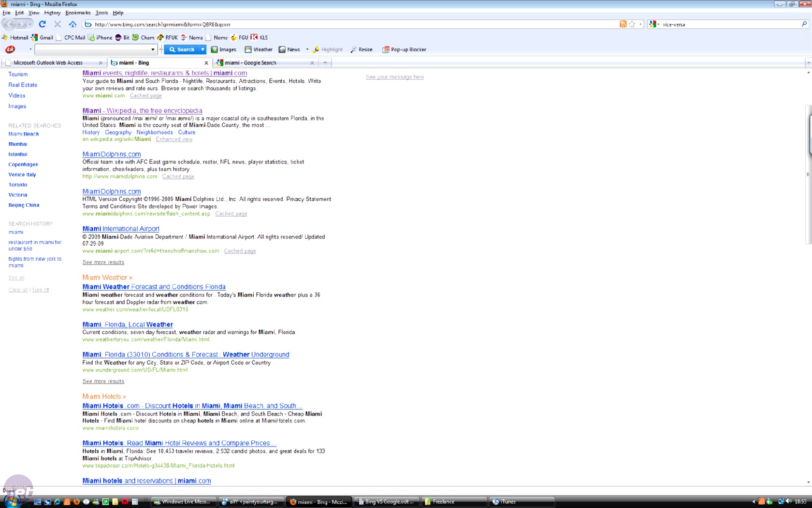Go to the Home page icon

coord(72,24)
